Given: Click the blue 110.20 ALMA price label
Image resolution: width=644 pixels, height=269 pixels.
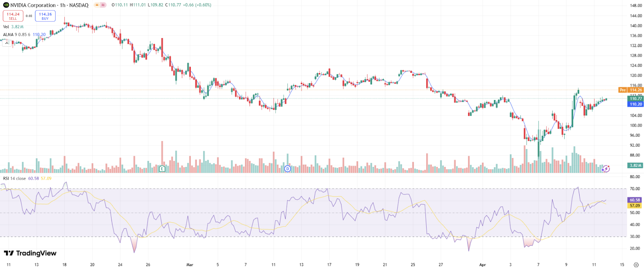Looking at the screenshot, I should coord(636,104).
